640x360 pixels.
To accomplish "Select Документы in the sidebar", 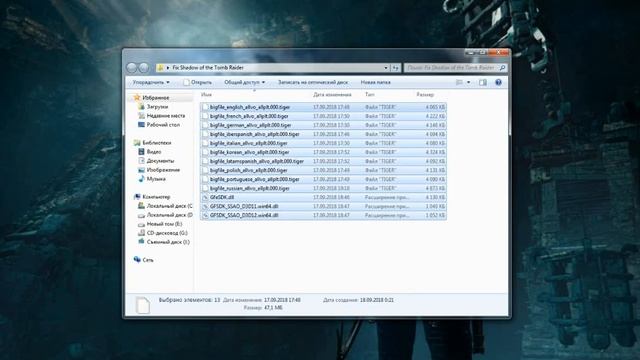I will point(160,161).
